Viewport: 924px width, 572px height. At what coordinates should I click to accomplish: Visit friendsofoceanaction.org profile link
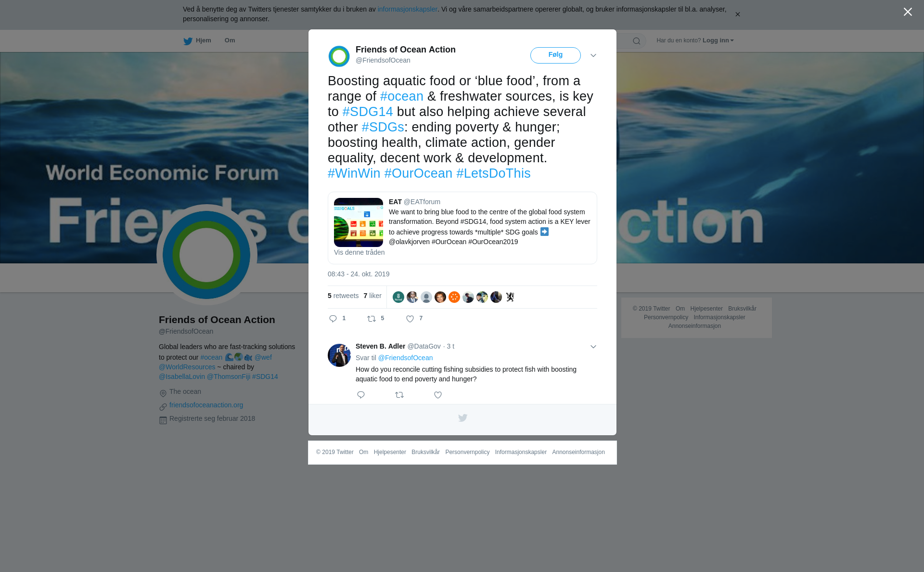[x=206, y=405]
